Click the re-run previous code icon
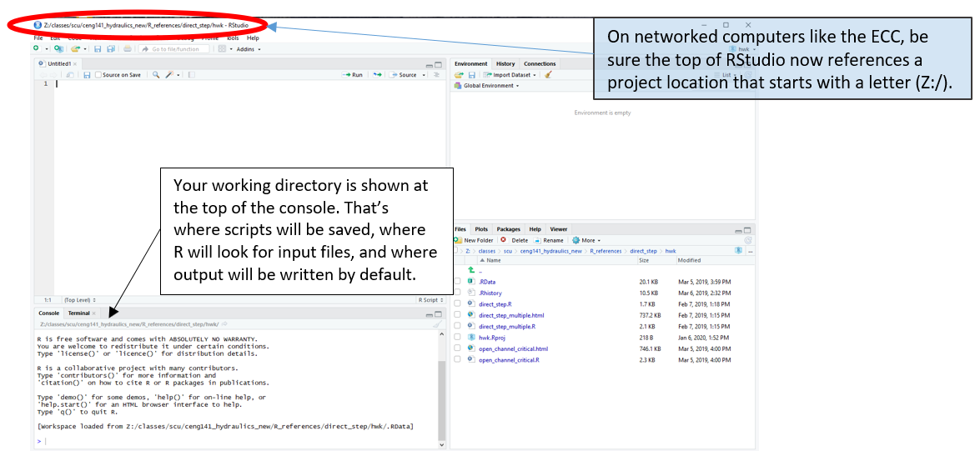This screenshot has height=451, width=980. click(x=377, y=75)
